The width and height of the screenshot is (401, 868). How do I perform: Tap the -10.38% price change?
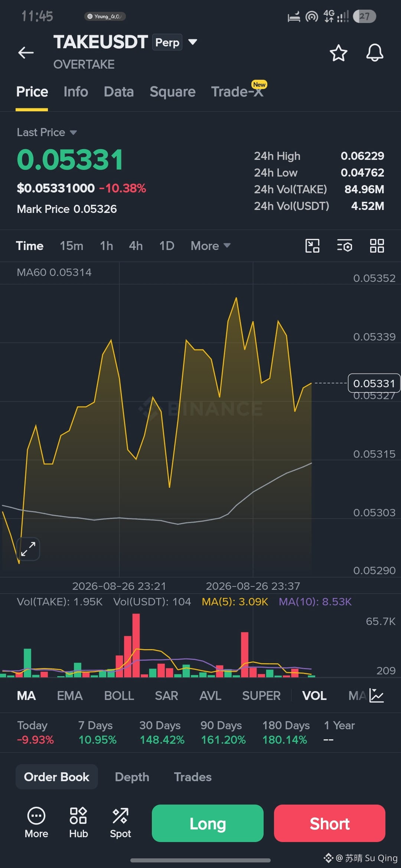[x=123, y=188]
